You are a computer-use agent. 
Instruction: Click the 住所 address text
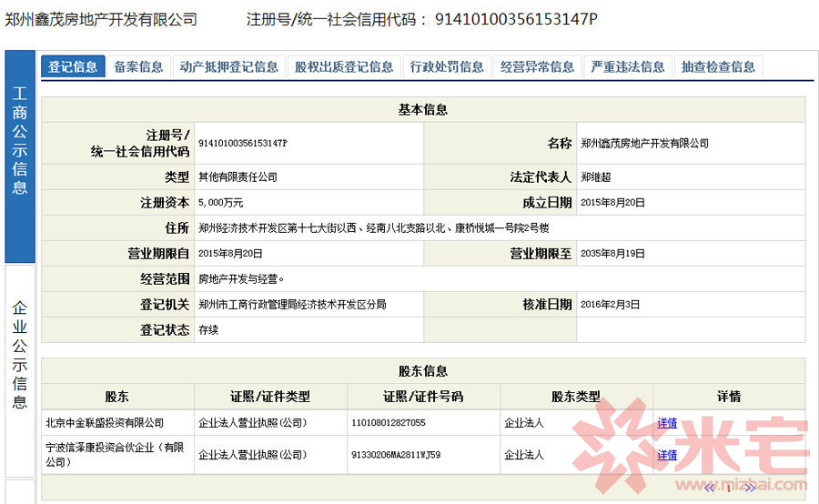[x=373, y=228]
